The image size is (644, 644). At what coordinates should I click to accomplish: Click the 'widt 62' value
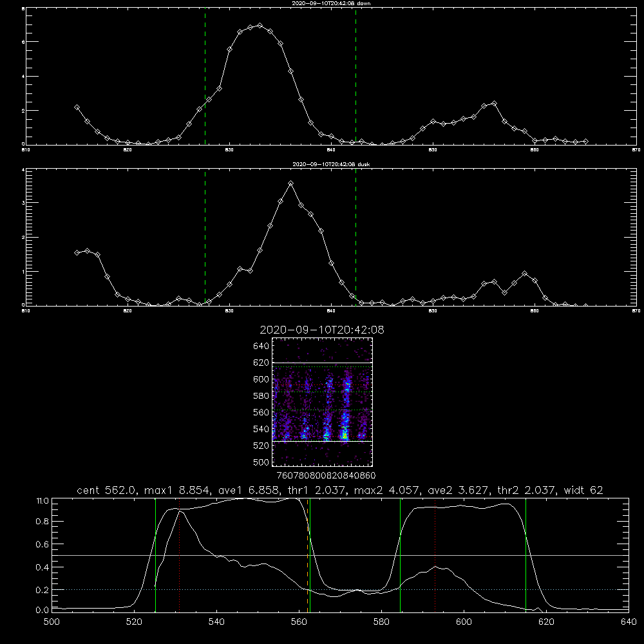pyautogui.click(x=583, y=490)
